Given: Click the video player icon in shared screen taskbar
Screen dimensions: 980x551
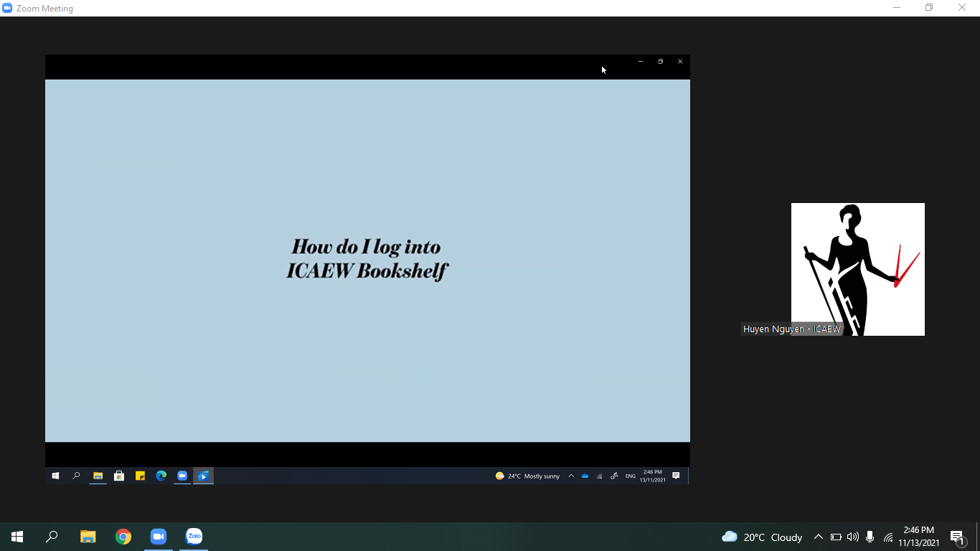Looking at the screenshot, I should pyautogui.click(x=204, y=476).
